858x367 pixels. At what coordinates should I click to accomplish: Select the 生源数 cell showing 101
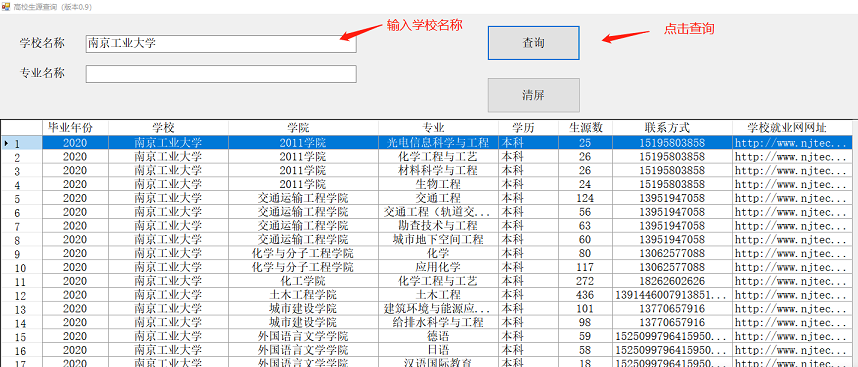click(585, 309)
